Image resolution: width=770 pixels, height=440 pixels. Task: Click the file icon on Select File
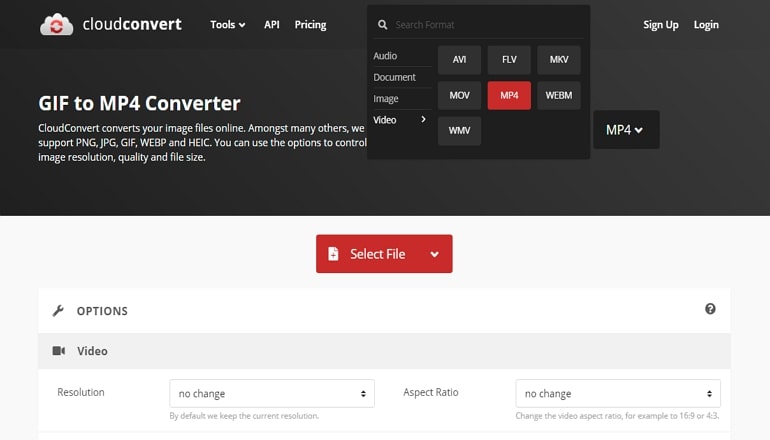pos(333,254)
